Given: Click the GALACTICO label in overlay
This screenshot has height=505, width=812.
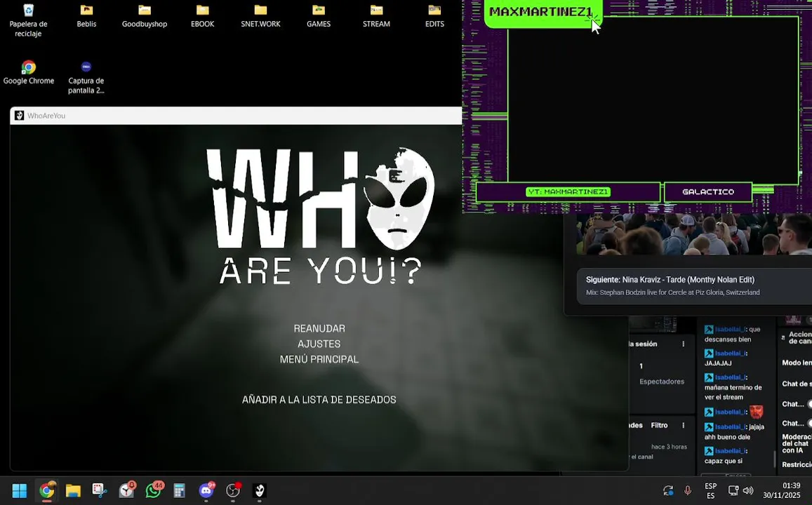Looking at the screenshot, I should (708, 192).
